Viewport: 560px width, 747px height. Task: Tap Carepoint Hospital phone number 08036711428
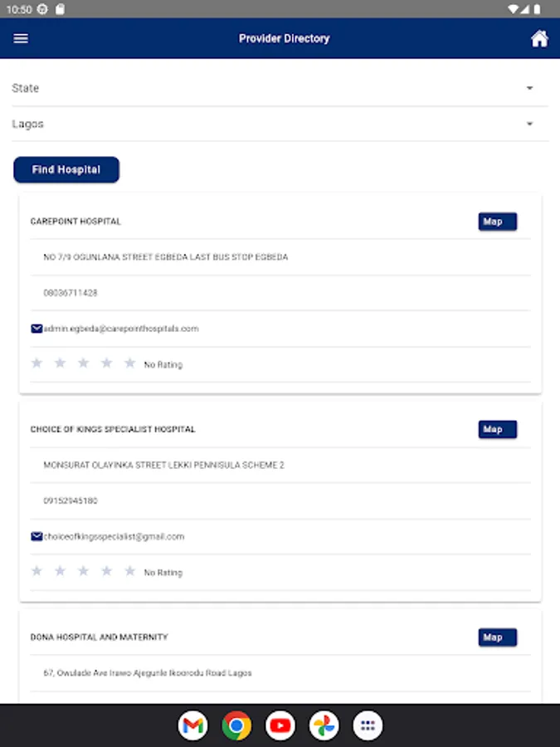[x=71, y=293]
